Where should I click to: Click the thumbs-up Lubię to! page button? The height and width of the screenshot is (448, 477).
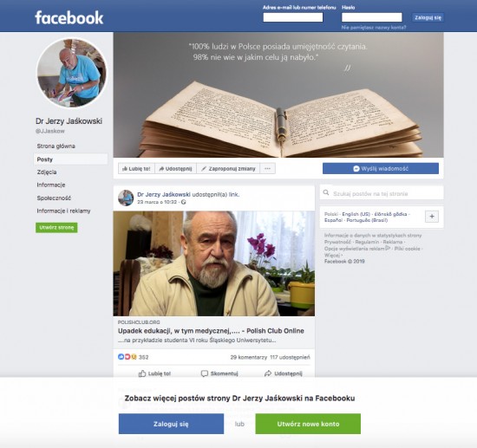tap(136, 169)
